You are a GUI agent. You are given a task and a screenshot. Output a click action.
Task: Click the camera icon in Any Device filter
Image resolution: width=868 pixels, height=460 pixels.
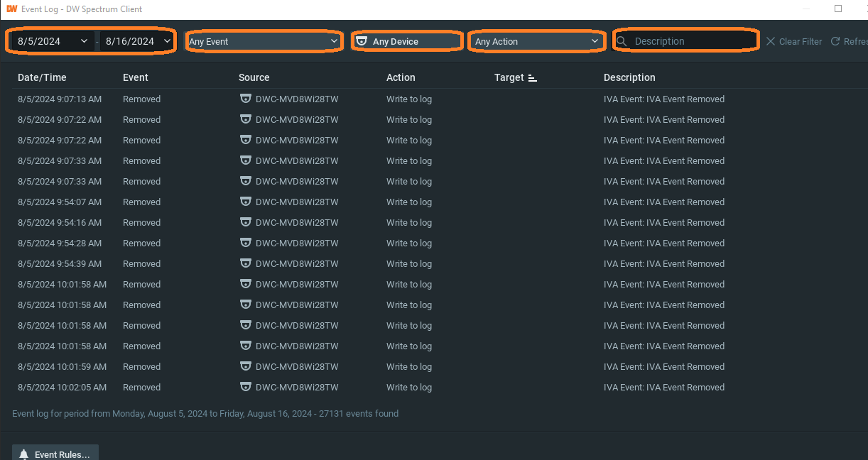(362, 41)
